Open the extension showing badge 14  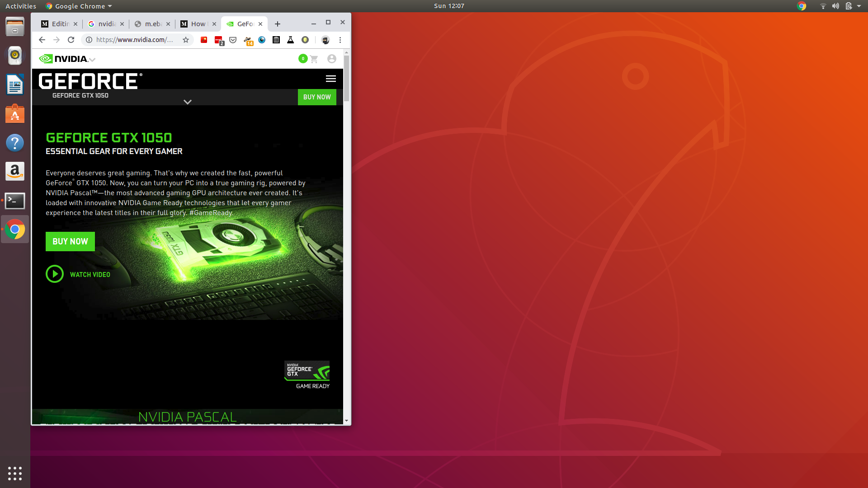[248, 41]
